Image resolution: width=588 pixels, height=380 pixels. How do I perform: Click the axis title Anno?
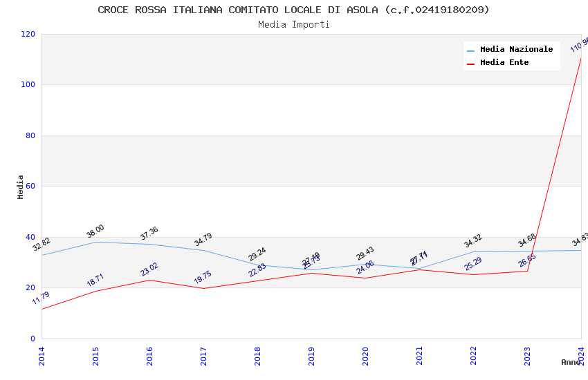click(571, 362)
